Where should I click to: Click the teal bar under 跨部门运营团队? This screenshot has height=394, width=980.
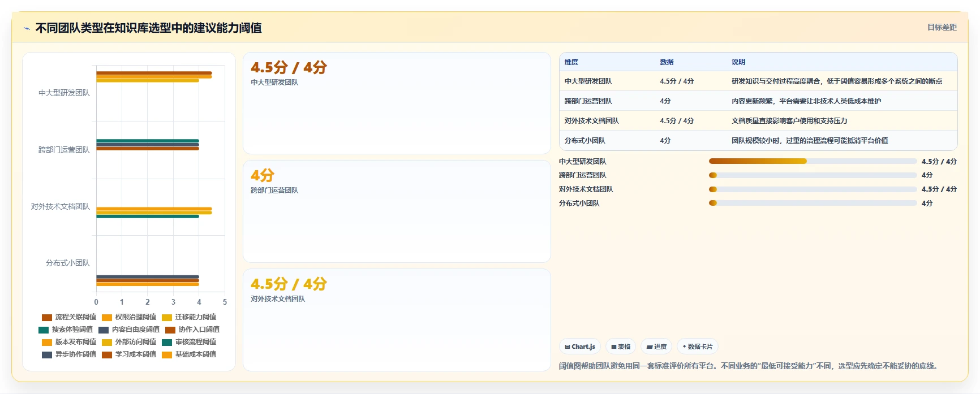click(148, 141)
